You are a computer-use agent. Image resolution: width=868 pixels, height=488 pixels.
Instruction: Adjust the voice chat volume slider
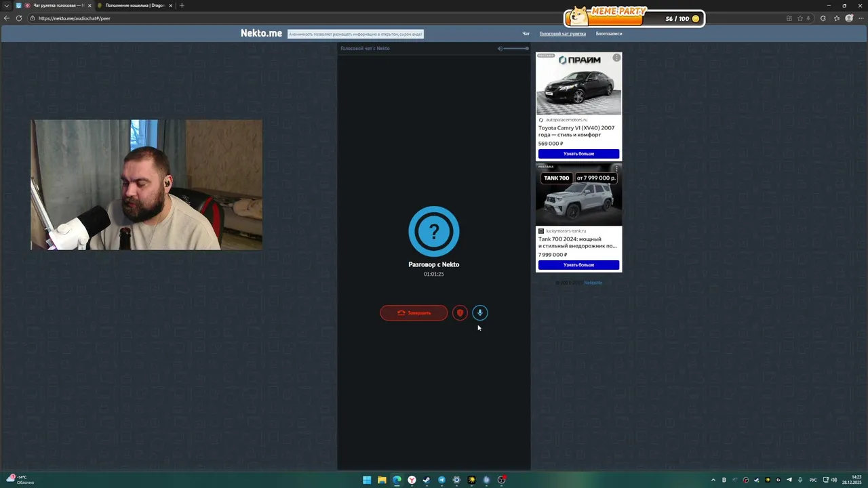(x=517, y=48)
